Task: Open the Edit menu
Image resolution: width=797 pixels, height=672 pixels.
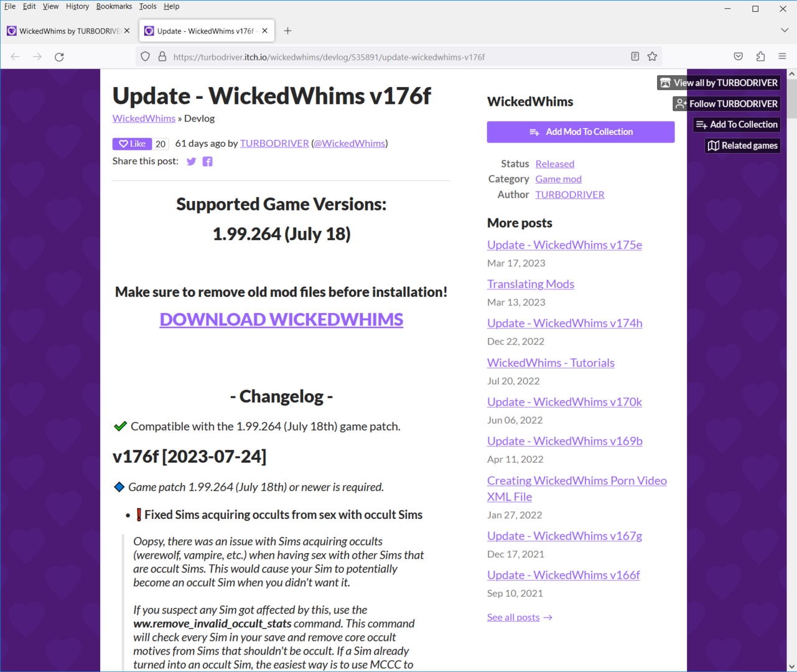Action: pyautogui.click(x=29, y=6)
